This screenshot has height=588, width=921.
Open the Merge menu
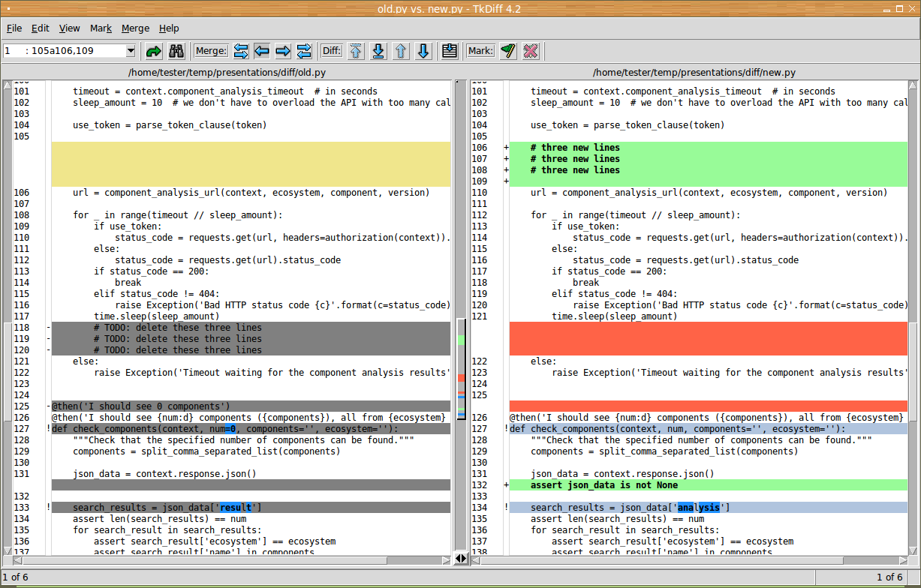coord(135,28)
